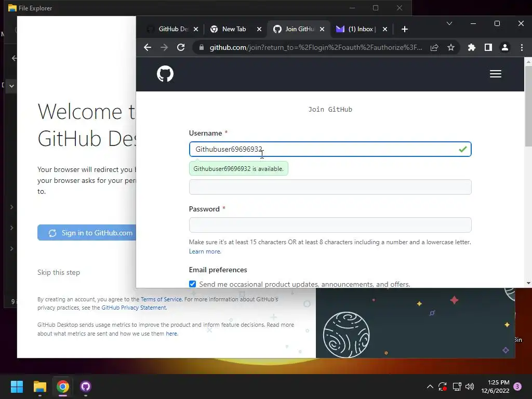Open the Windows Start menu
This screenshot has height=399, width=532.
pyautogui.click(x=17, y=387)
